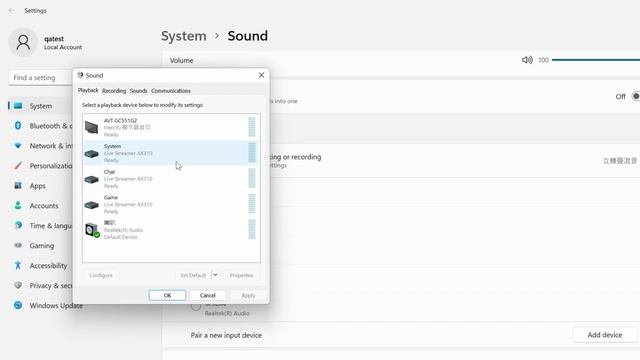Click the Realtek speaker default device icon
The width and height of the screenshot is (640, 360).
(92, 230)
